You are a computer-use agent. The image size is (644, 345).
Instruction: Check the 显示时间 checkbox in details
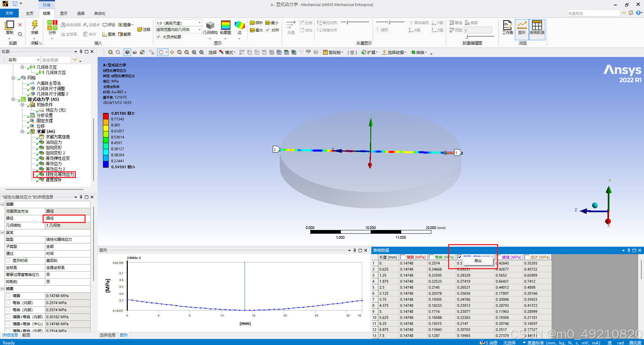[8, 261]
